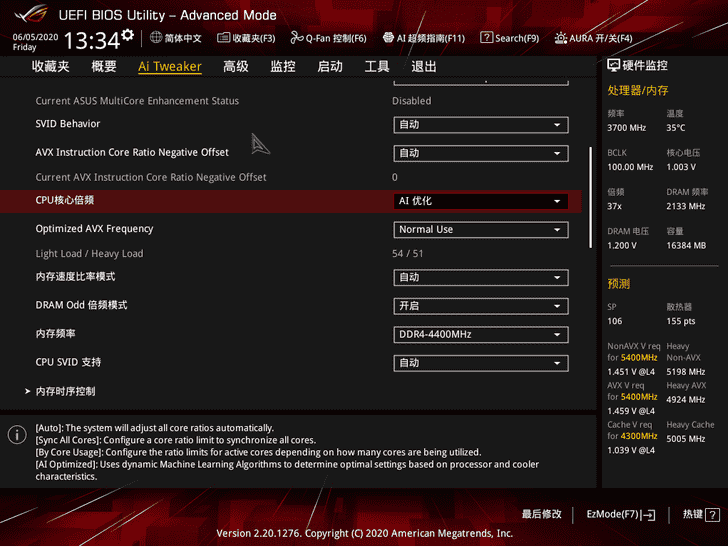Click 最后修改 button

click(541, 514)
